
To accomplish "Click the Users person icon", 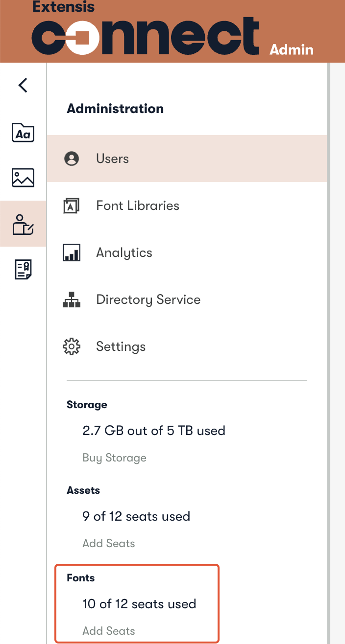I will pyautogui.click(x=72, y=159).
